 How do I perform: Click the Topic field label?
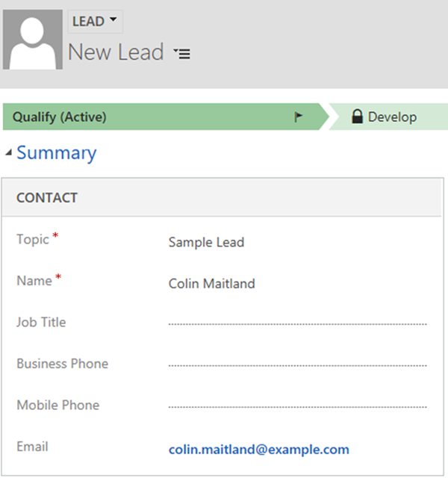point(33,240)
